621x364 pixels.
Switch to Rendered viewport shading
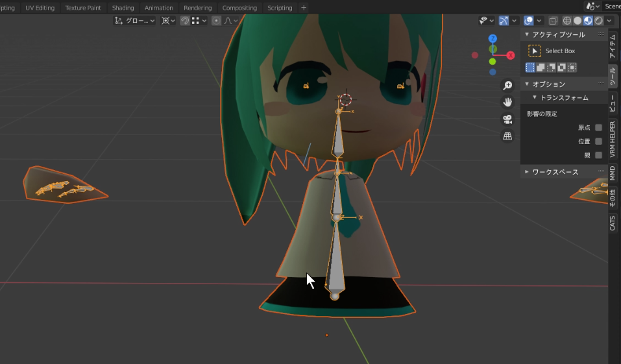[598, 21]
